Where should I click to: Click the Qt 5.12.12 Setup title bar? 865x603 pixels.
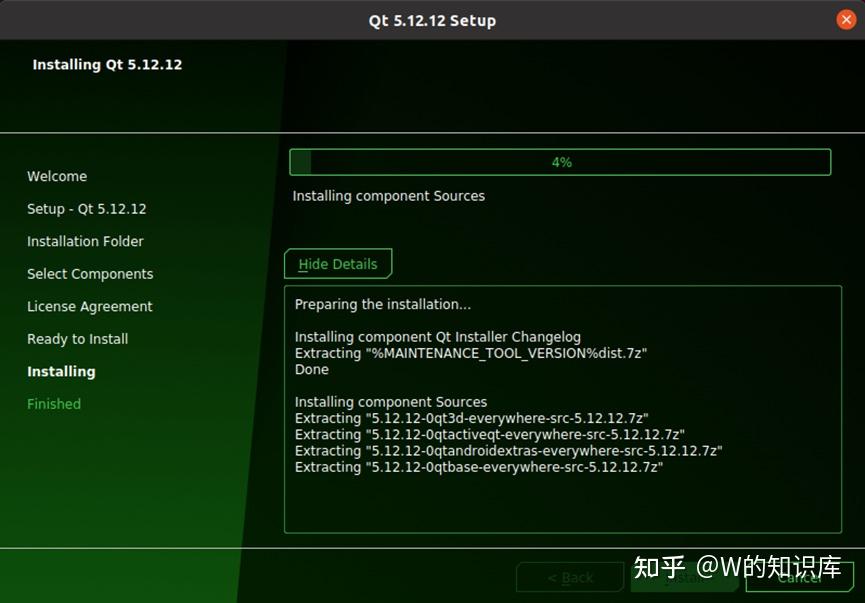click(x=432, y=19)
